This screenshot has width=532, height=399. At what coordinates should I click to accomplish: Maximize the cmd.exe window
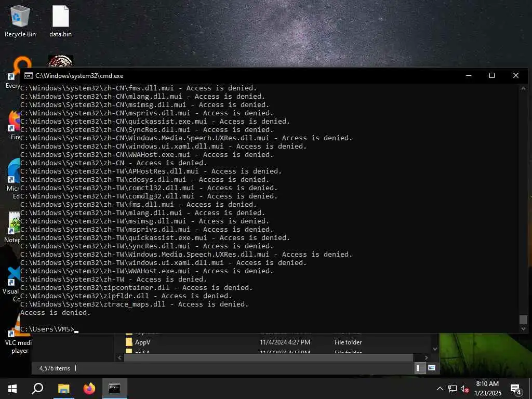pos(492,76)
